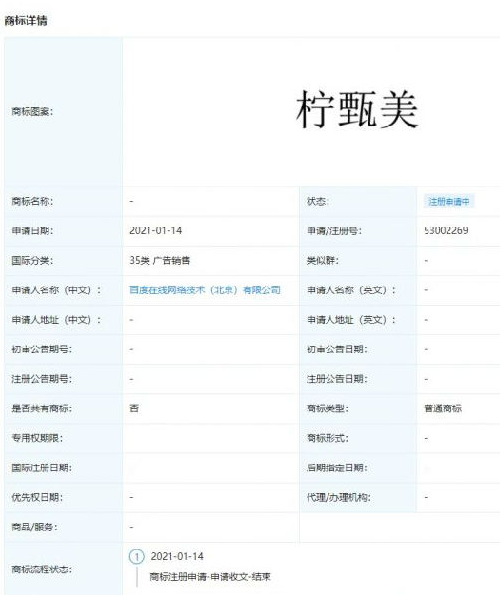
Task: Select the 国际分类 label
Action: (x=32, y=260)
